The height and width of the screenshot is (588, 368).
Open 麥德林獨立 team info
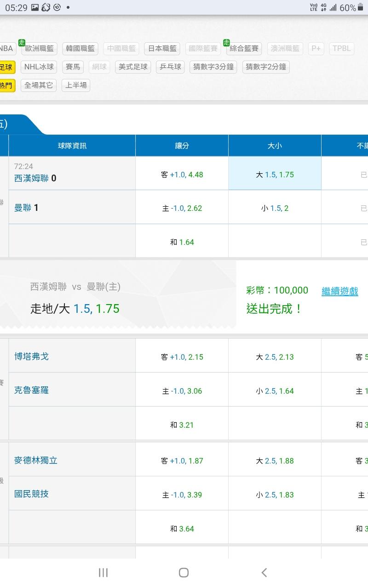click(36, 460)
